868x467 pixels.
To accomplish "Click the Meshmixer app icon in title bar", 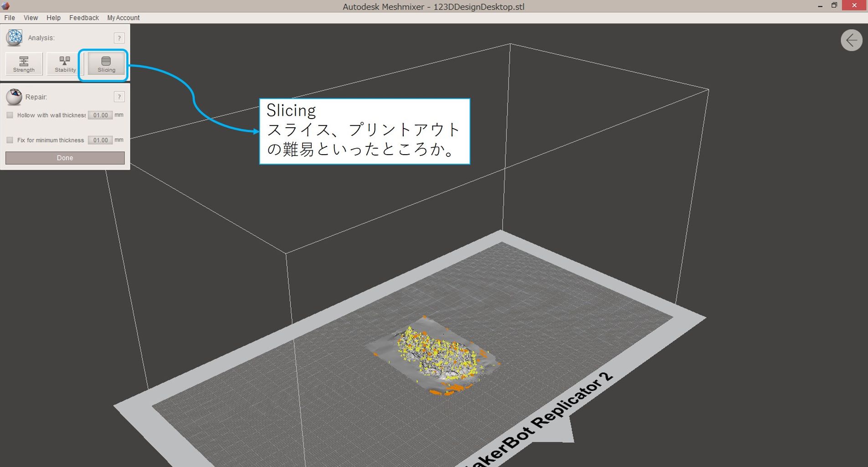I will point(5,6).
